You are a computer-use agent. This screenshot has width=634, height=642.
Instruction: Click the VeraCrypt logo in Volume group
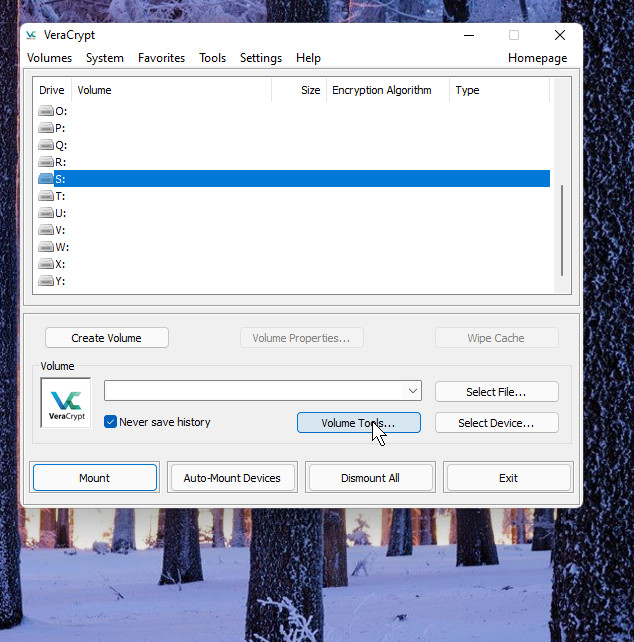[x=66, y=403]
